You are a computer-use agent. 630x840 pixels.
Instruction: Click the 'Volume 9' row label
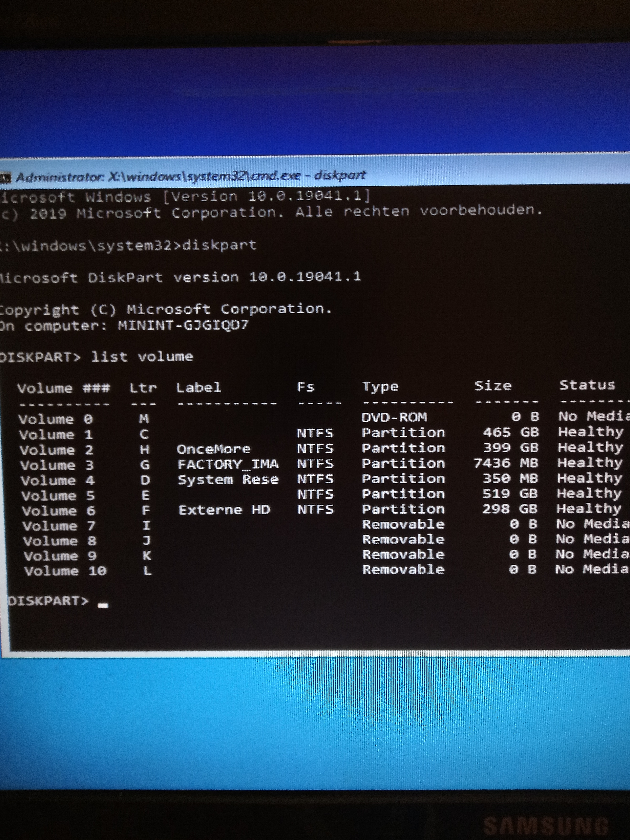point(60,556)
